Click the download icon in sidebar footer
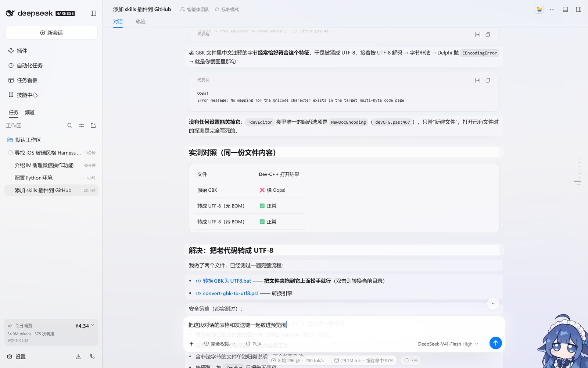 (79, 357)
